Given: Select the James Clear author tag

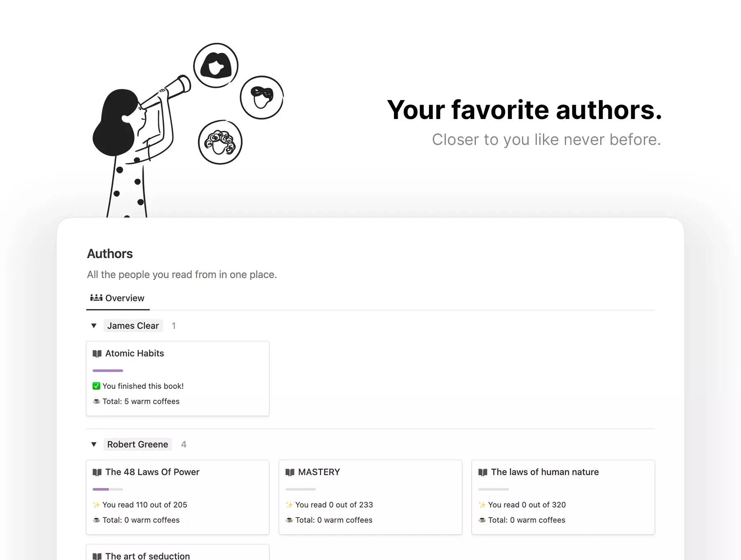Looking at the screenshot, I should pyautogui.click(x=133, y=326).
